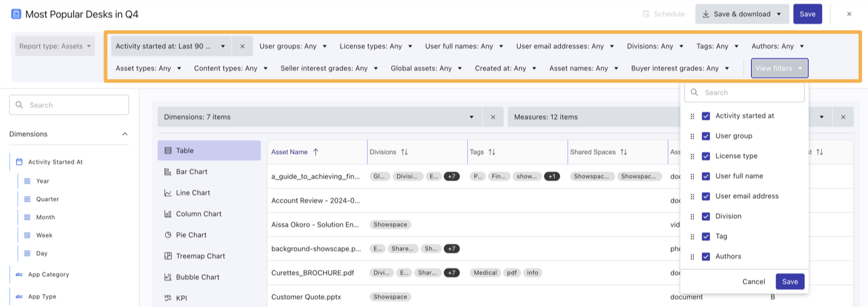Select the Treemap Chart icon

[168, 256]
